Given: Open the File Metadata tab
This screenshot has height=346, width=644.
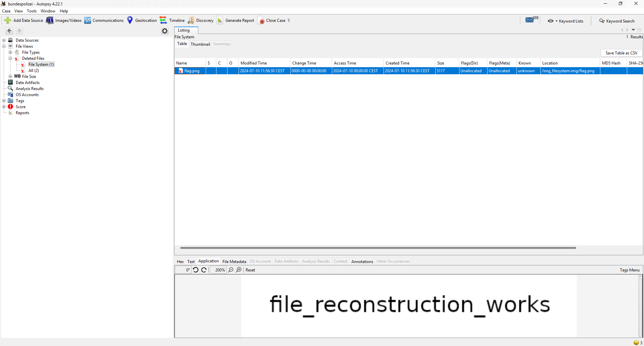Looking at the screenshot, I should [234, 261].
